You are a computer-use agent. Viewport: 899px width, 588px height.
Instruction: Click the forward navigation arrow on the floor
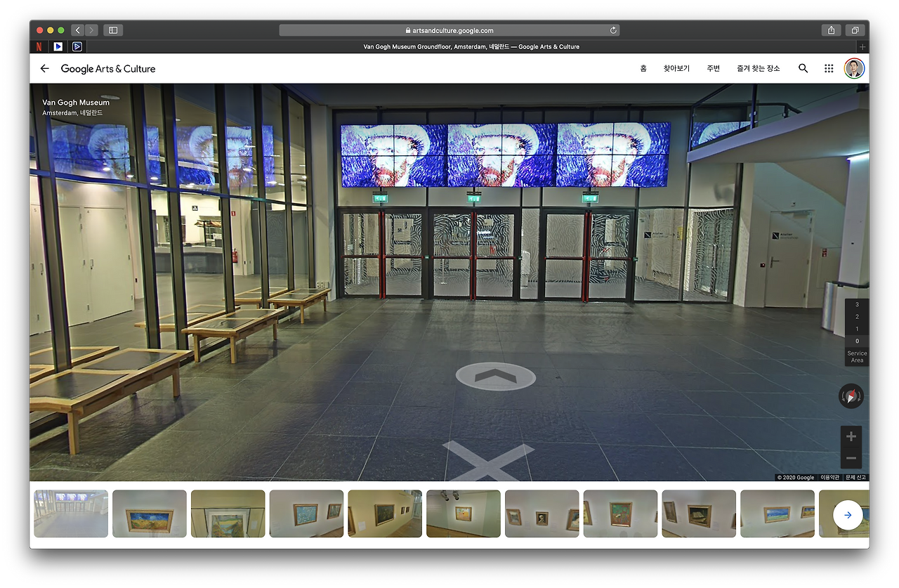tap(496, 377)
